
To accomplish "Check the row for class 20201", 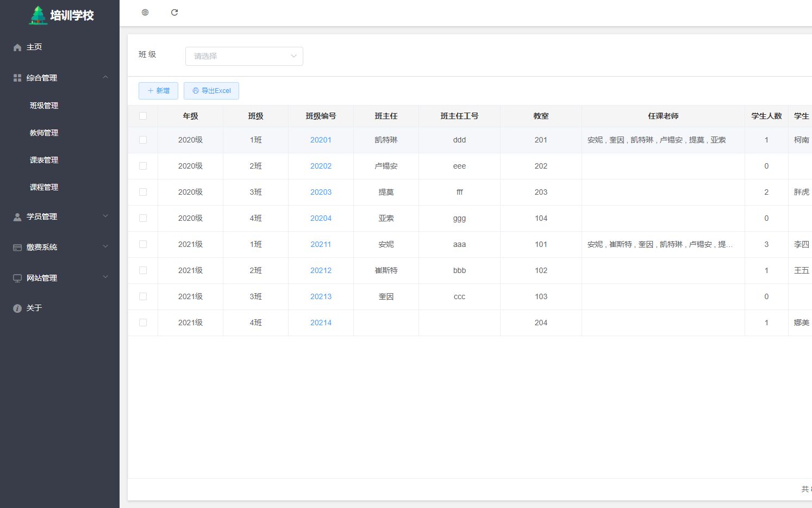I will click(143, 140).
